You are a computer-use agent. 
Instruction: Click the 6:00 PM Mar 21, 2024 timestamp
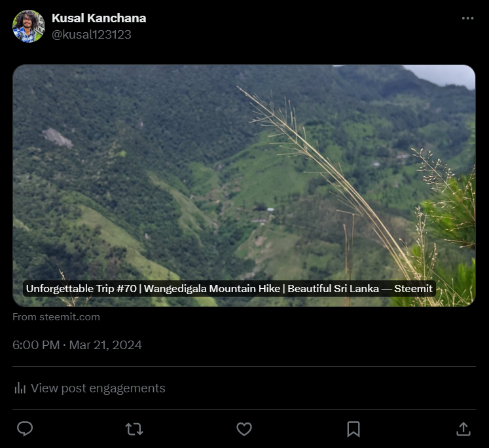tap(77, 345)
